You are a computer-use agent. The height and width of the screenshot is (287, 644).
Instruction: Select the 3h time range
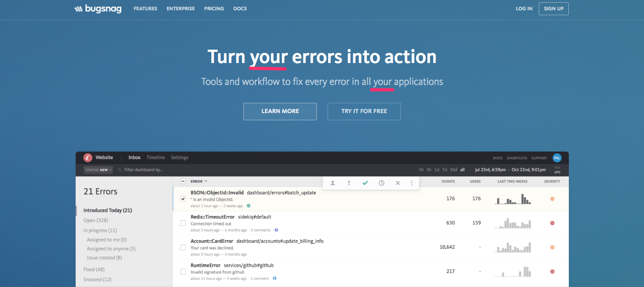click(429, 170)
